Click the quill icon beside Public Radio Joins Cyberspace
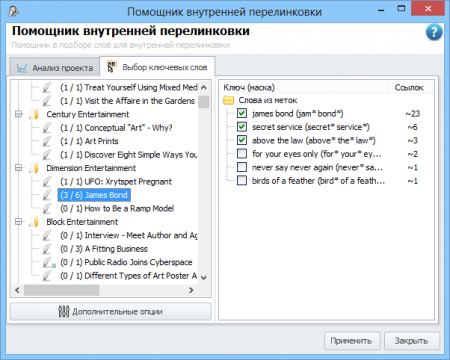Viewport: 450px width, 360px height. (48, 262)
